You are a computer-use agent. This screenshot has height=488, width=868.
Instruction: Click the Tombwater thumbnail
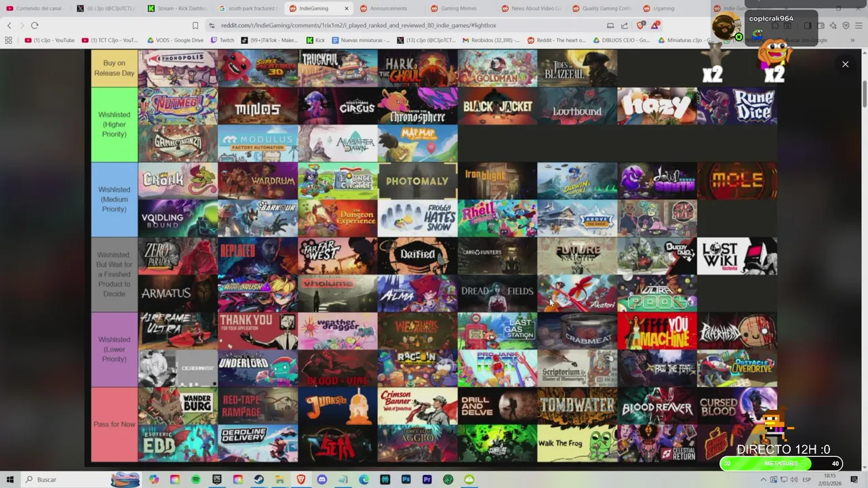pos(578,405)
